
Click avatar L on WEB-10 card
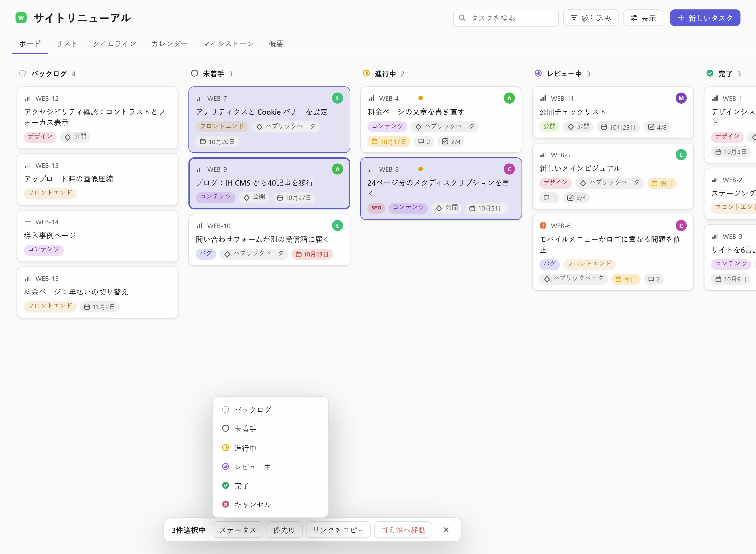338,226
